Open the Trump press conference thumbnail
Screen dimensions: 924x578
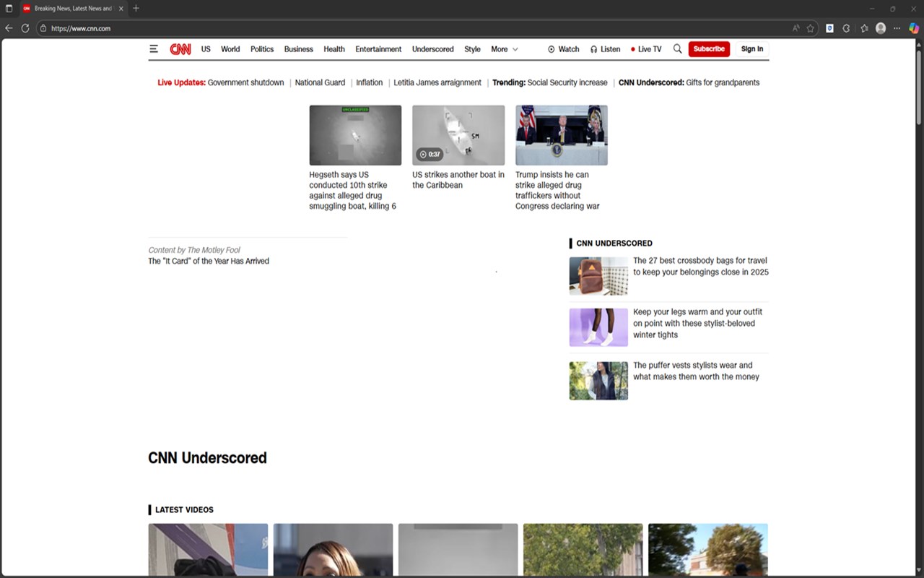point(562,135)
